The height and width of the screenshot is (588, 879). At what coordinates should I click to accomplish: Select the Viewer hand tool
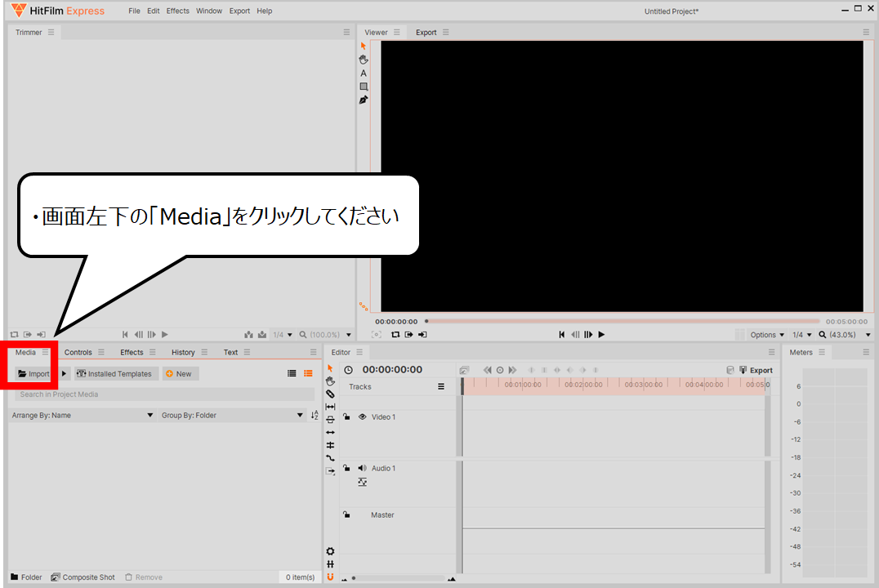point(364,60)
